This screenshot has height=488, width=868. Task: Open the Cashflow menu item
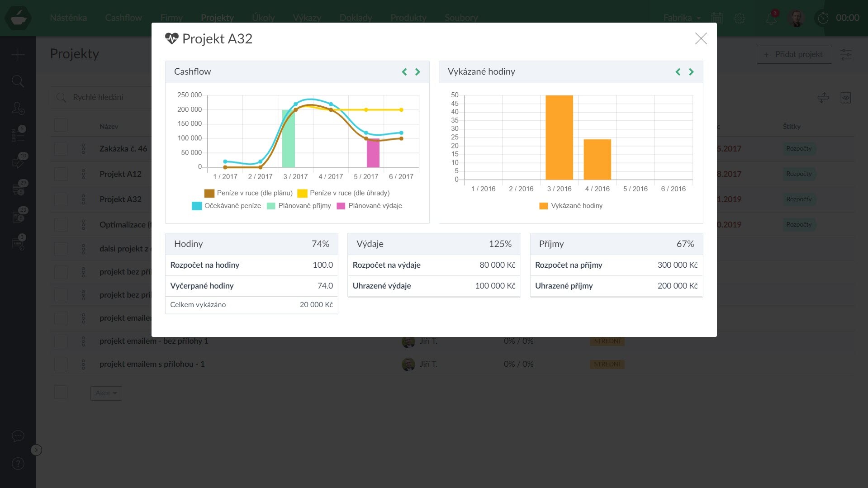123,18
